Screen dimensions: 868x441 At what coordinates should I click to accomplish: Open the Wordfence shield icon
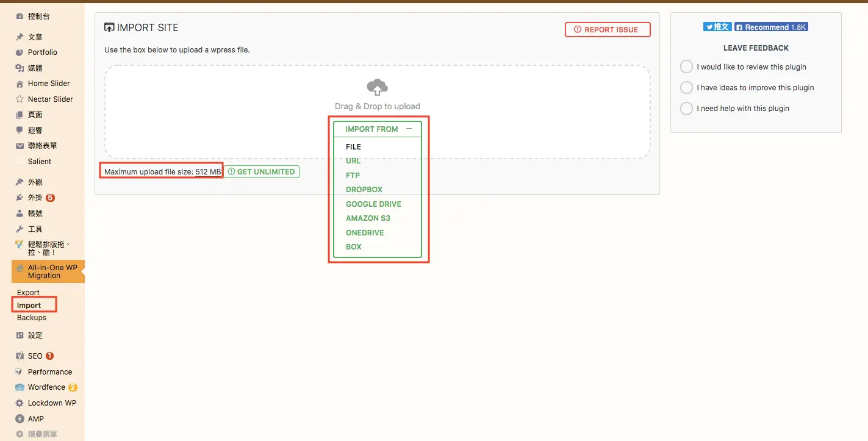(x=20, y=387)
